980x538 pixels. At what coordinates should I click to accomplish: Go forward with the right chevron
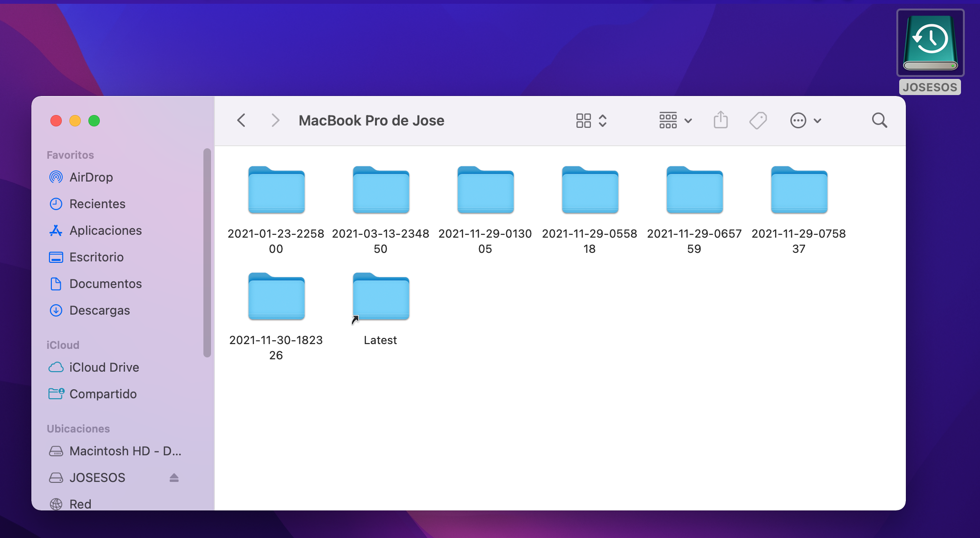(x=275, y=120)
